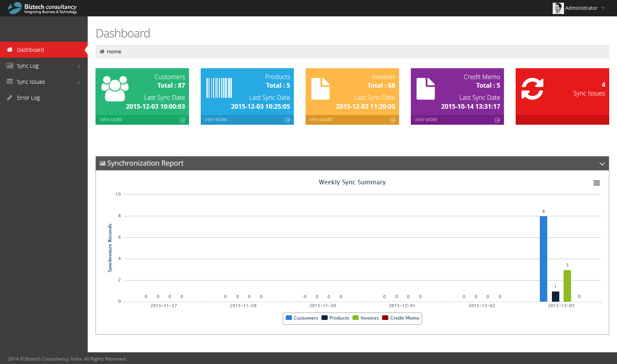Click the Invoices document icon

pos(320,89)
